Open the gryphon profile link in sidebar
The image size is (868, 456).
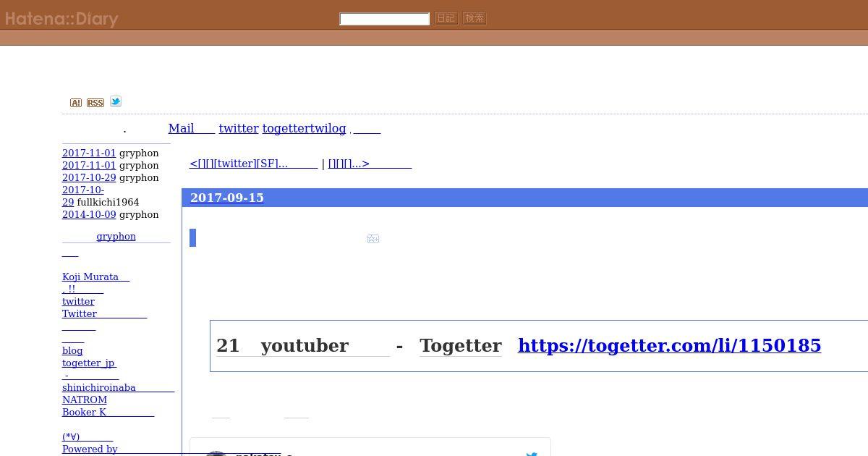(x=116, y=236)
